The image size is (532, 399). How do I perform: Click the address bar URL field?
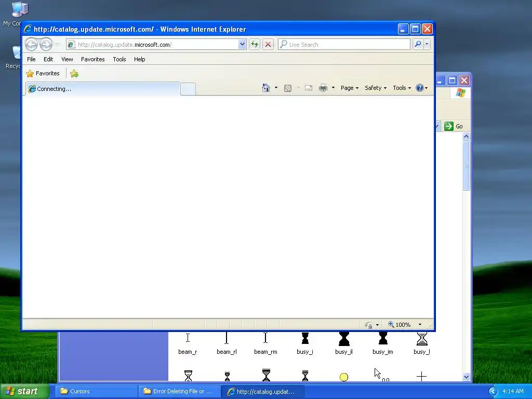tap(153, 45)
